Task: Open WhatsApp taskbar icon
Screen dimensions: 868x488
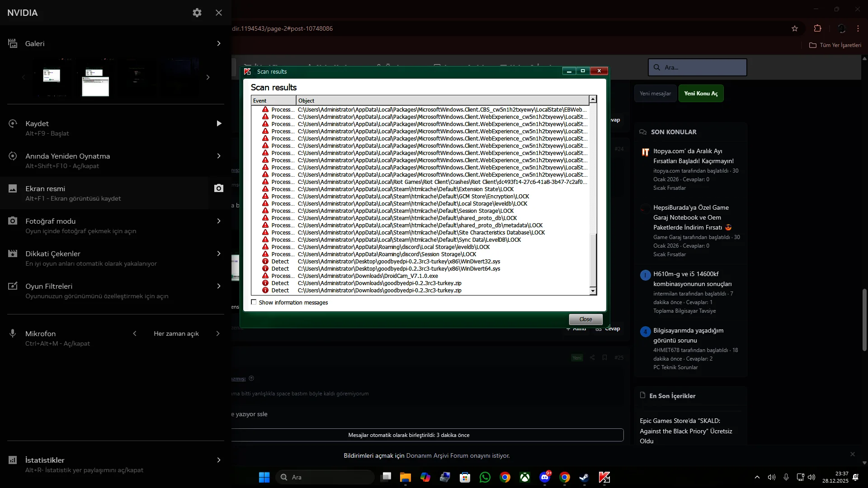Action: click(x=485, y=477)
